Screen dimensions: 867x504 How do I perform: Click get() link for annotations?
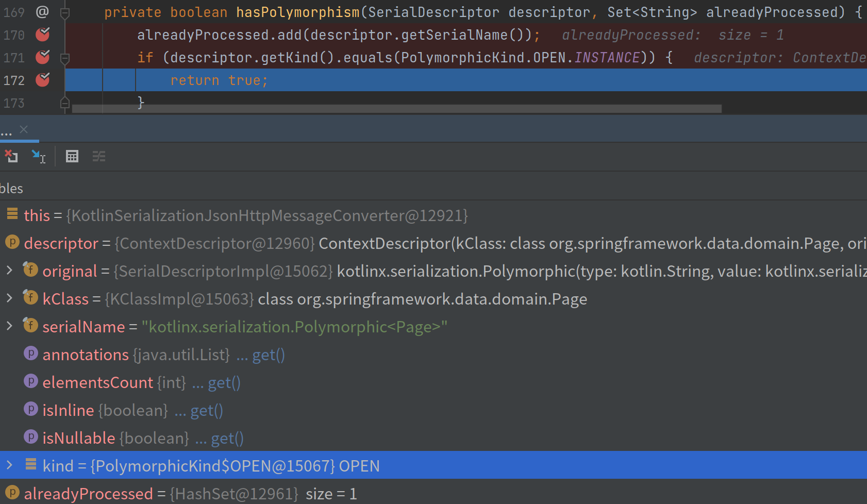point(269,355)
